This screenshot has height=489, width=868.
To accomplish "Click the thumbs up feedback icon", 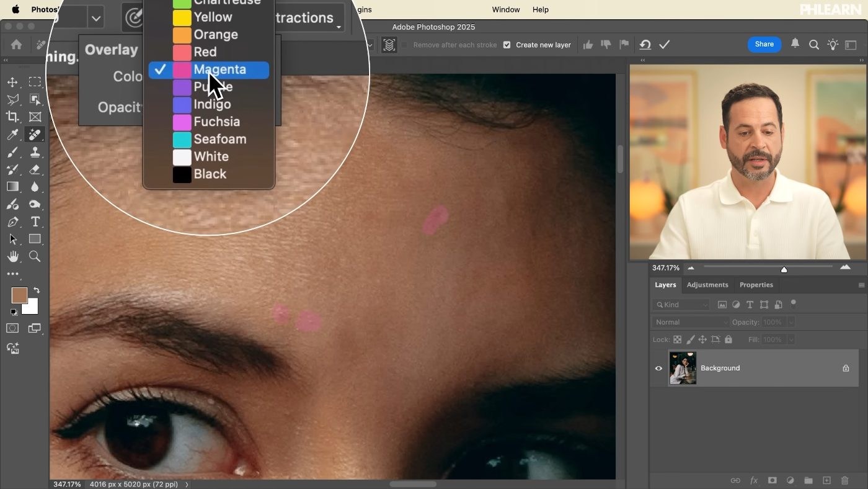I will pyautogui.click(x=588, y=45).
